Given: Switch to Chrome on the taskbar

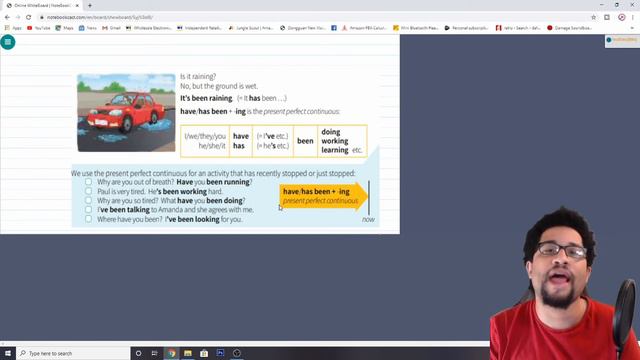Looking at the screenshot, I should (171, 353).
